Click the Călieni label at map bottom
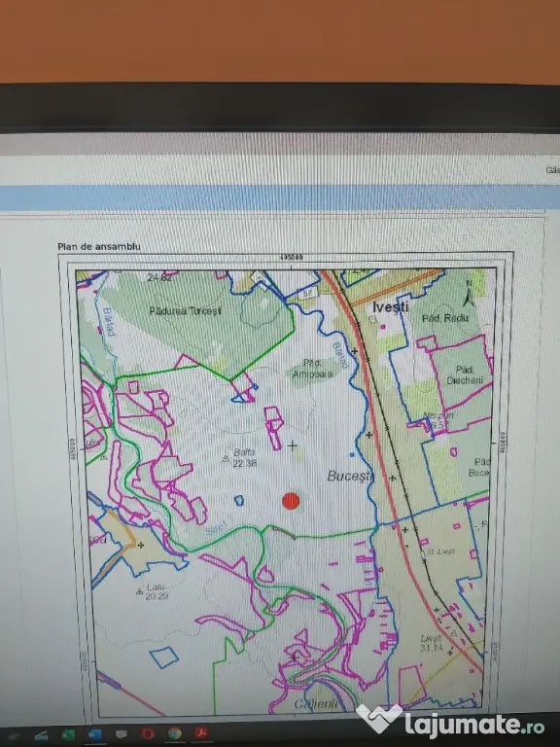Screen dimensions: 560x747 pyautogui.click(x=316, y=703)
